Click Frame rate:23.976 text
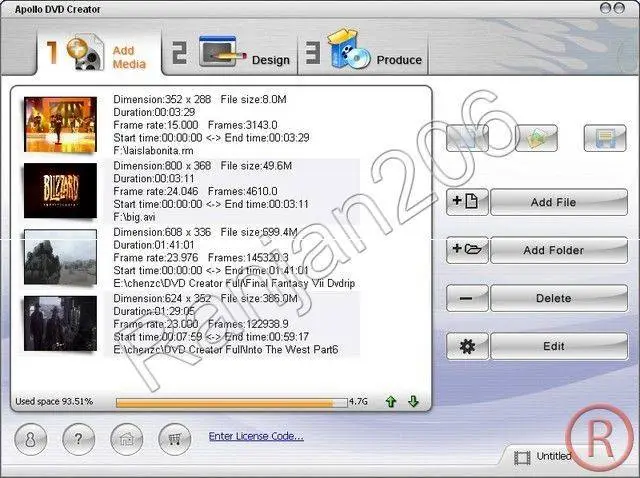This screenshot has height=478, width=640. coord(156,258)
